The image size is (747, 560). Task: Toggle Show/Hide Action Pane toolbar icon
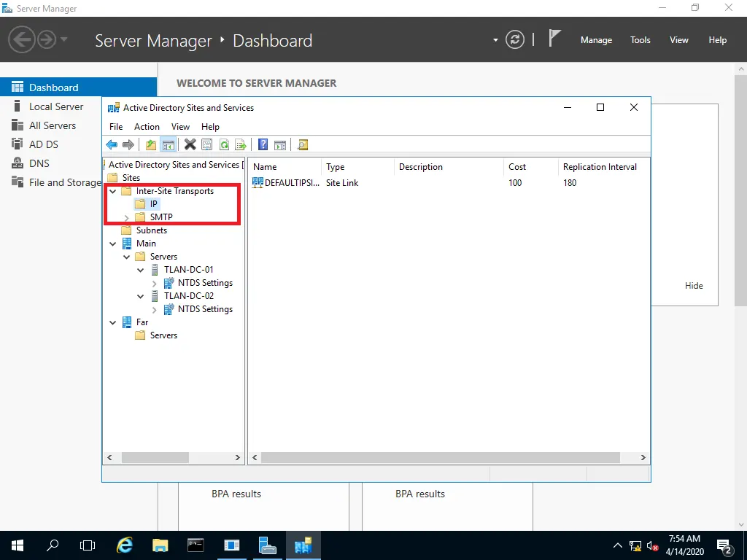[x=280, y=145]
